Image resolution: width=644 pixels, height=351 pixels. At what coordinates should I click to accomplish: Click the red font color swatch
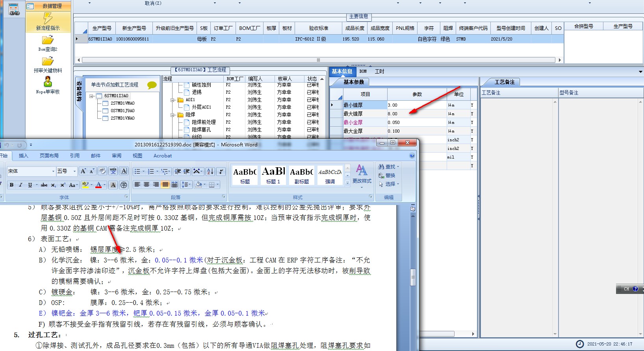coord(98,185)
